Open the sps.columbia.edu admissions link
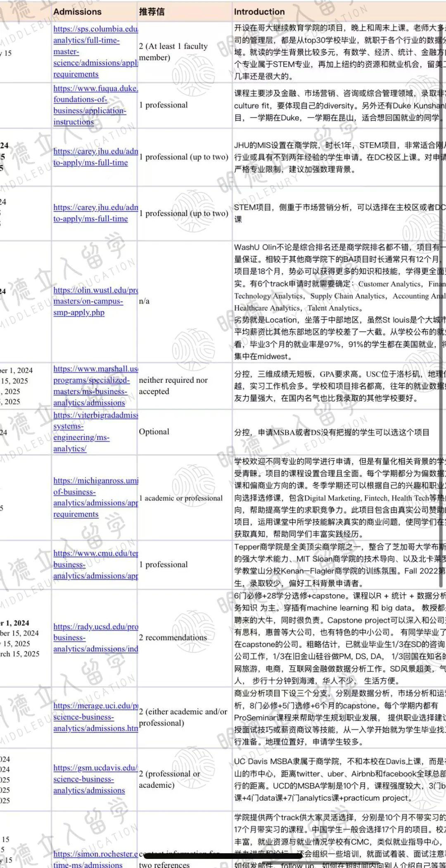The height and width of the screenshot is (868, 446). (95, 52)
